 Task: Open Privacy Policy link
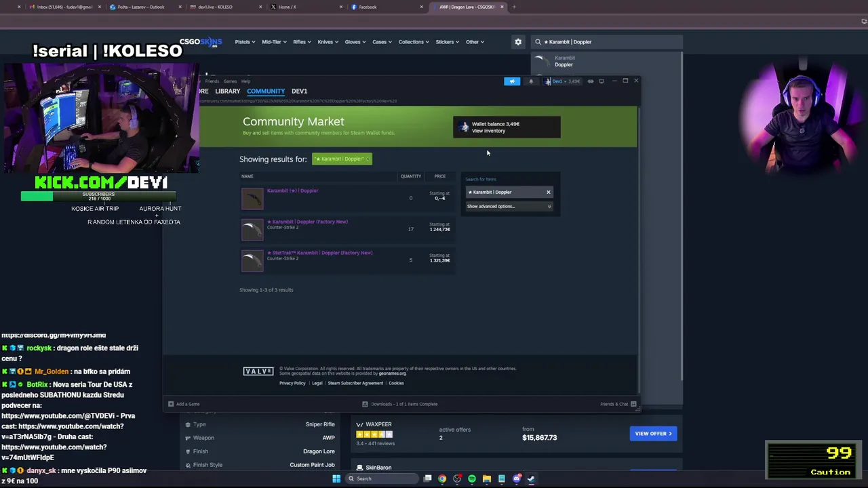[292, 384]
